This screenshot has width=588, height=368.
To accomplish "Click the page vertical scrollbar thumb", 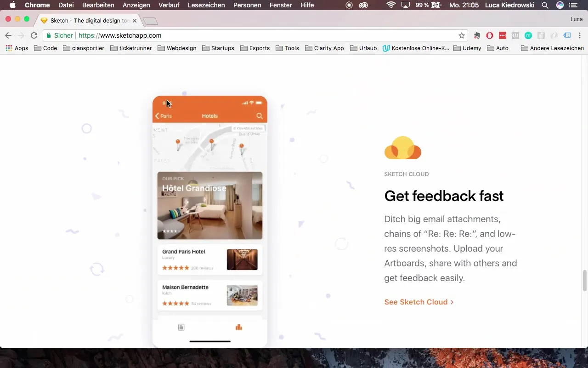I will pos(584,281).
